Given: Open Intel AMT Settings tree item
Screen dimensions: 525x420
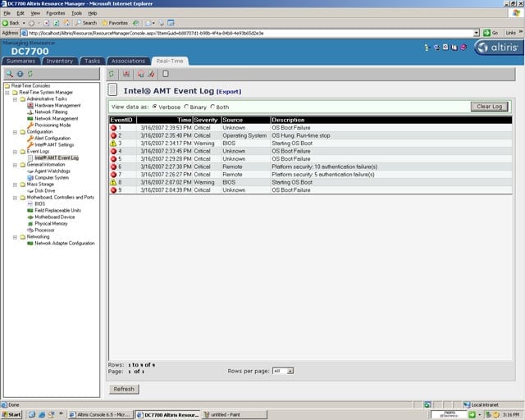Looking at the screenshot, I should (x=54, y=144).
